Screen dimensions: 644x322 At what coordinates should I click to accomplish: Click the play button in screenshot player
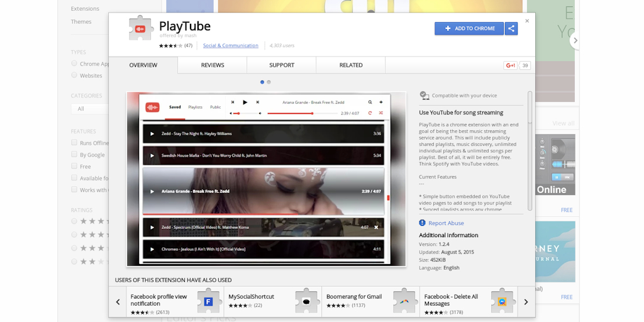(x=245, y=103)
